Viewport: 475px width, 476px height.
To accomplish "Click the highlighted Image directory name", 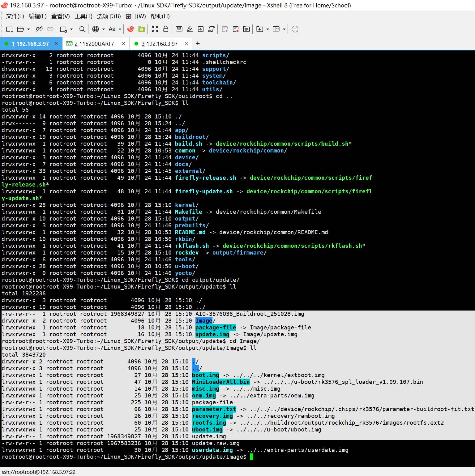I will (x=204, y=321).
